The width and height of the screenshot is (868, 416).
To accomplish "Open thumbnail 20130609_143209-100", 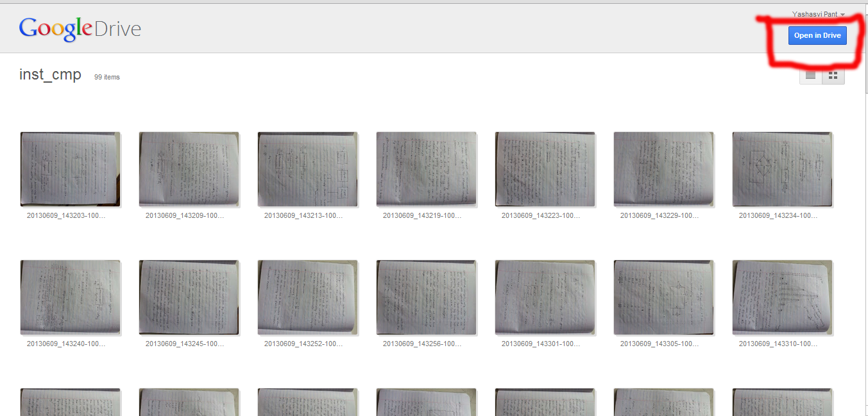I will [189, 169].
